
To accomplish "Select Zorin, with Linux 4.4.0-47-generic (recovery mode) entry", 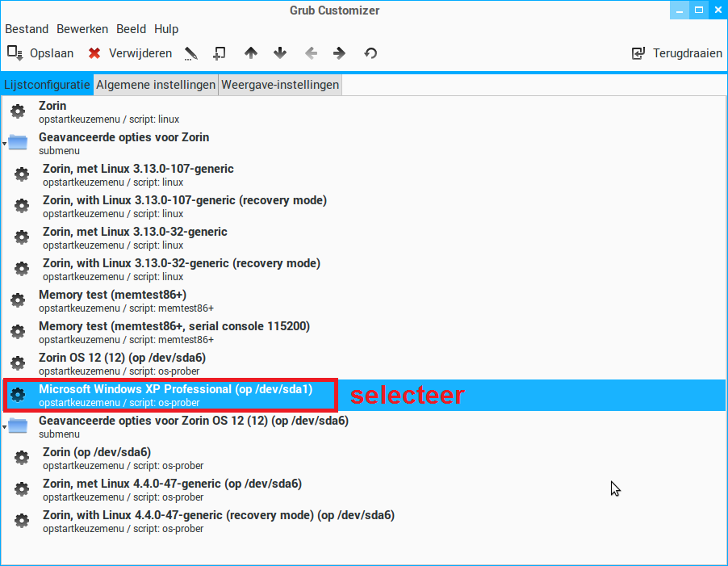I will (x=219, y=515).
